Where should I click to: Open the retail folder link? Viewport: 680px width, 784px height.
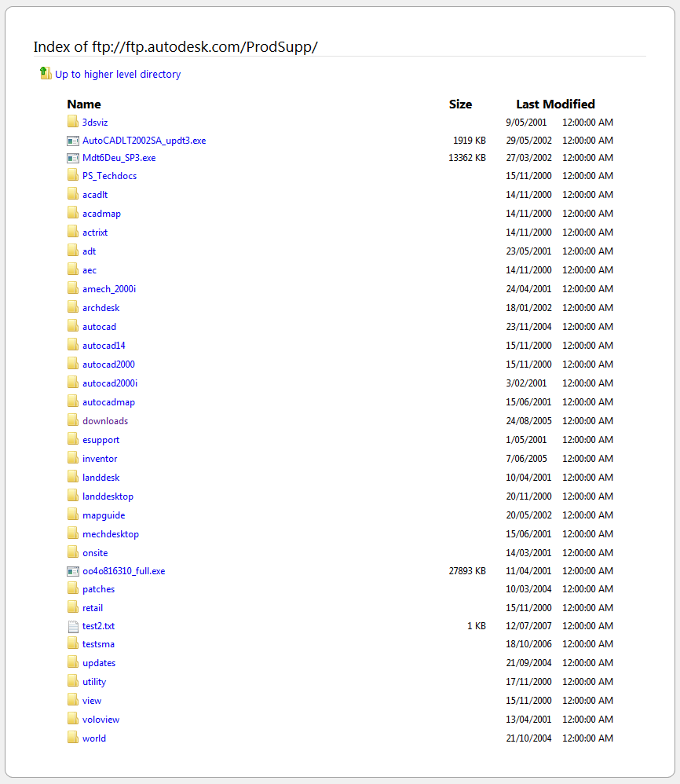point(93,608)
